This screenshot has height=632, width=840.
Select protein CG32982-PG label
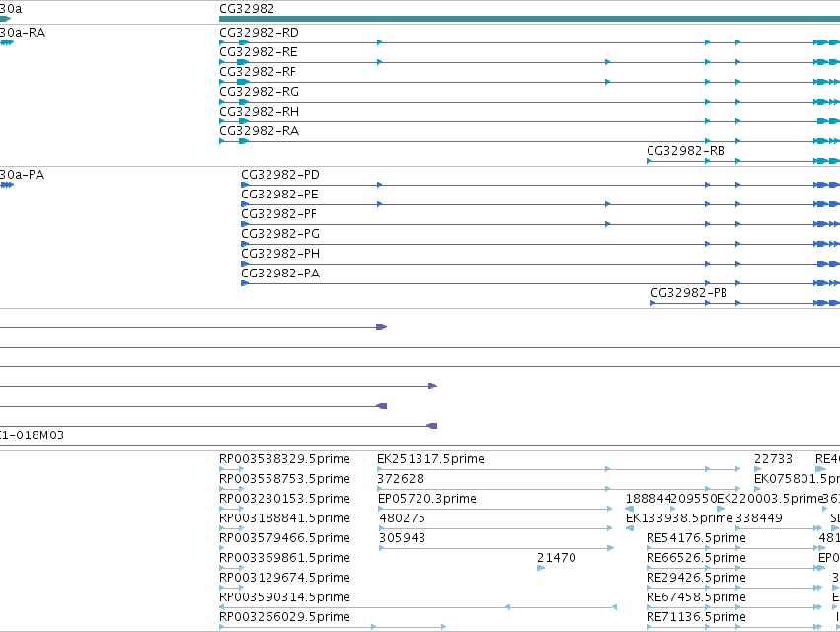280,234
